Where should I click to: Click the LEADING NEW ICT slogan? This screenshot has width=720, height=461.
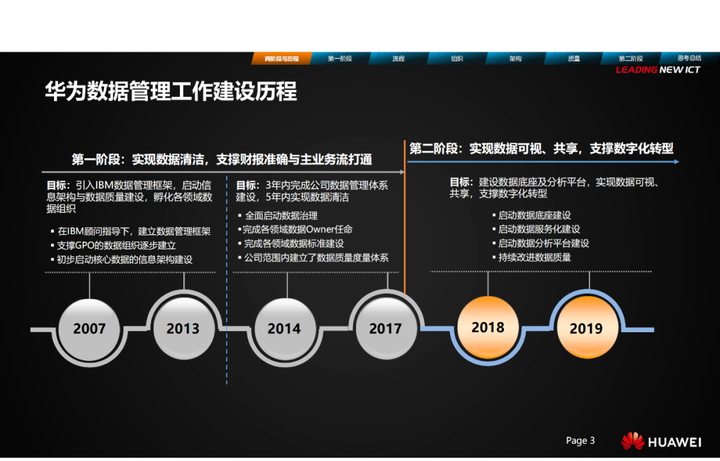pyautogui.click(x=658, y=70)
